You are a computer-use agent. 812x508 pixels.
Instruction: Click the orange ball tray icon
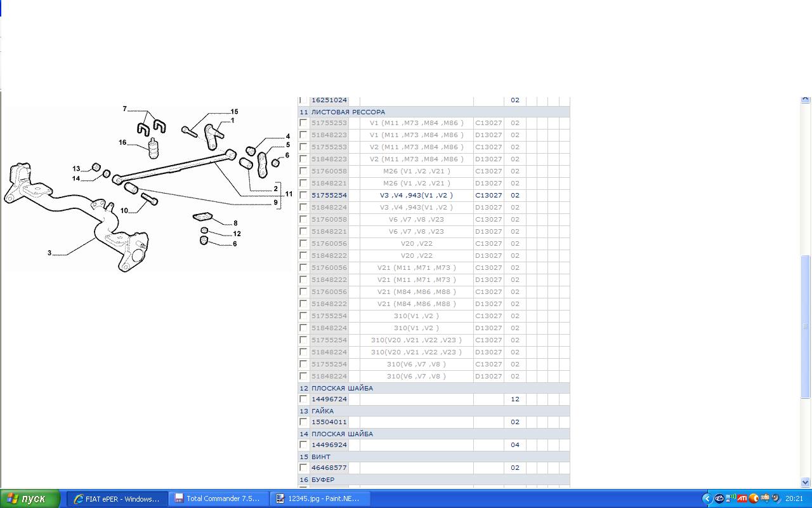[754, 498]
